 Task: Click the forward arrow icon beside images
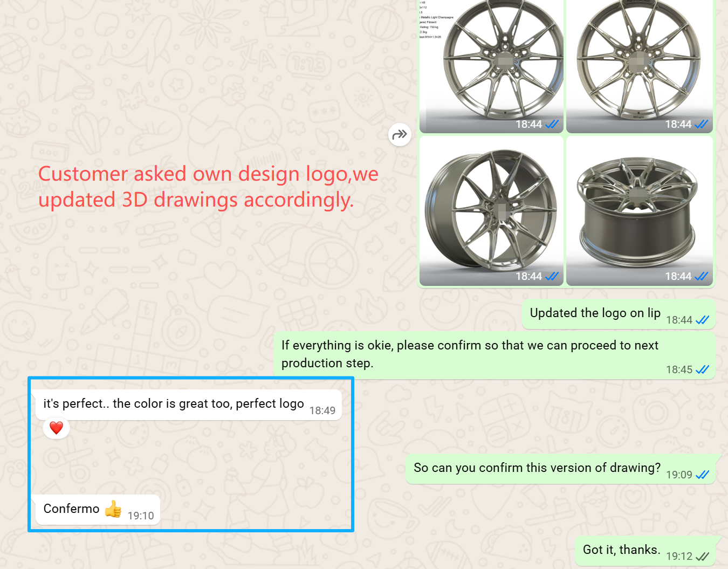tap(400, 135)
